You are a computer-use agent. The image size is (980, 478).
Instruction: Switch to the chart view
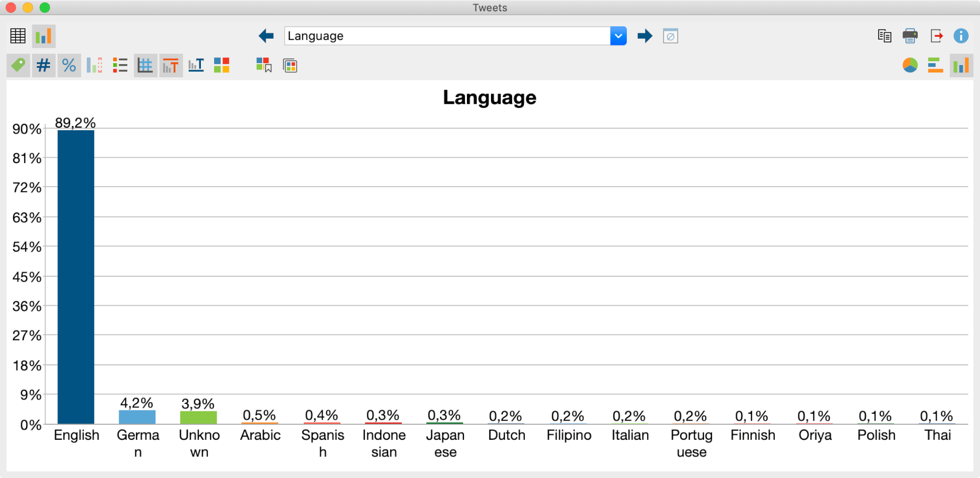(44, 36)
